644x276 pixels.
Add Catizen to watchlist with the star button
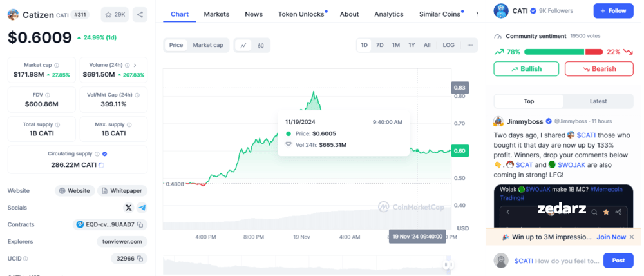coord(115,15)
